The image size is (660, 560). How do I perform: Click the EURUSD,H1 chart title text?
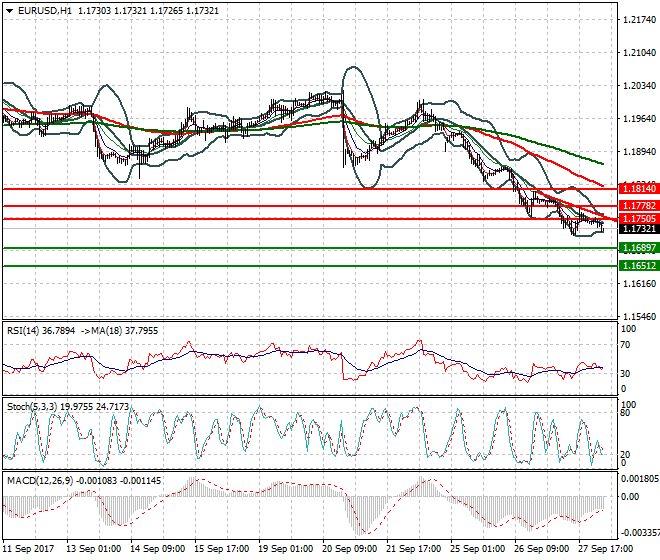pos(45,11)
